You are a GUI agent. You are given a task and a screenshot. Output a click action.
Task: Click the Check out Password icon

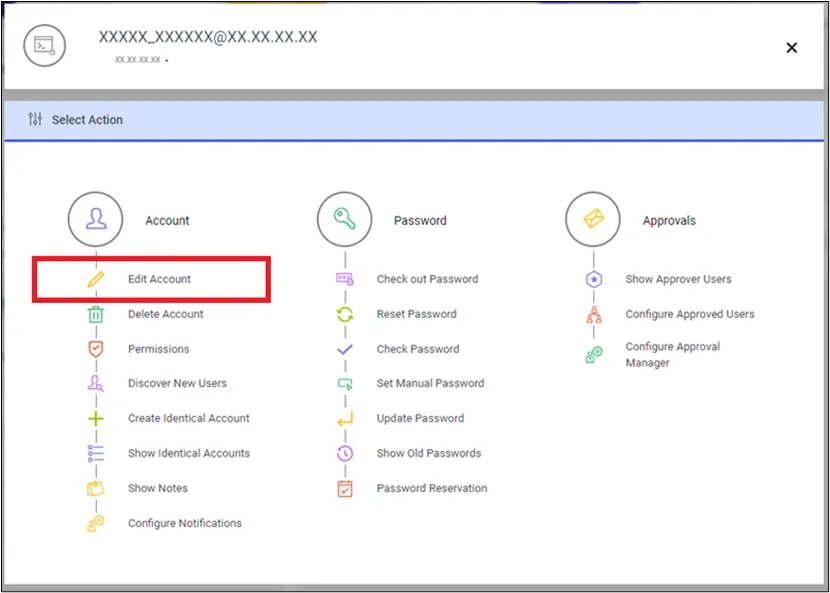point(345,279)
